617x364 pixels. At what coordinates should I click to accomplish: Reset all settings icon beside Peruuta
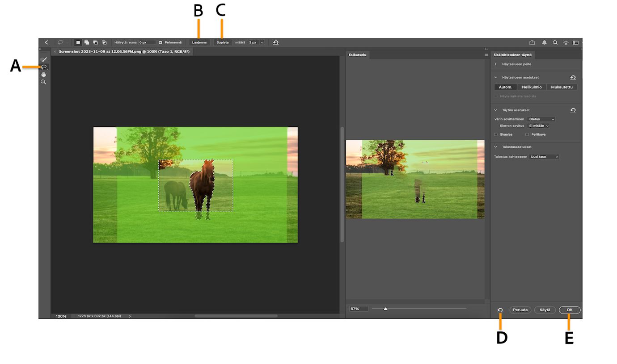click(x=500, y=310)
